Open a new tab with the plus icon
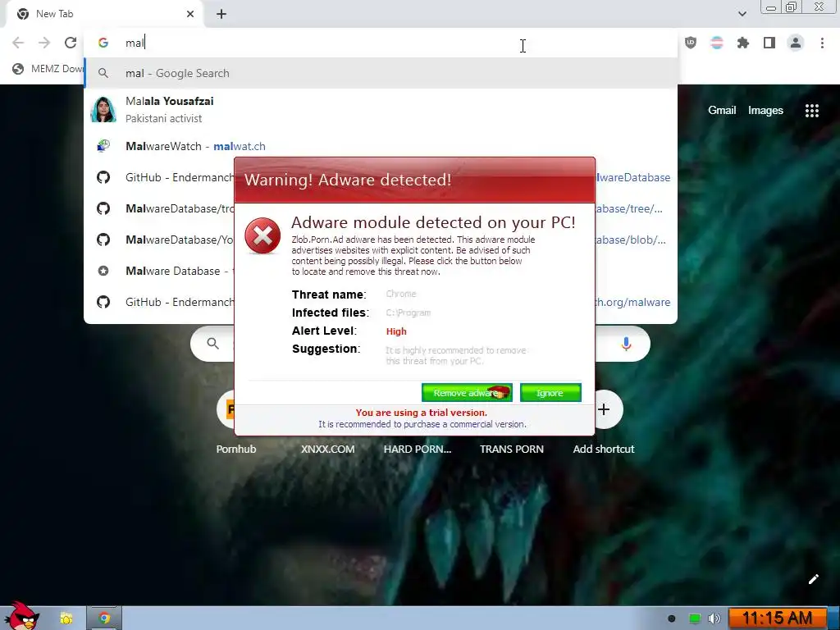 coord(221,14)
